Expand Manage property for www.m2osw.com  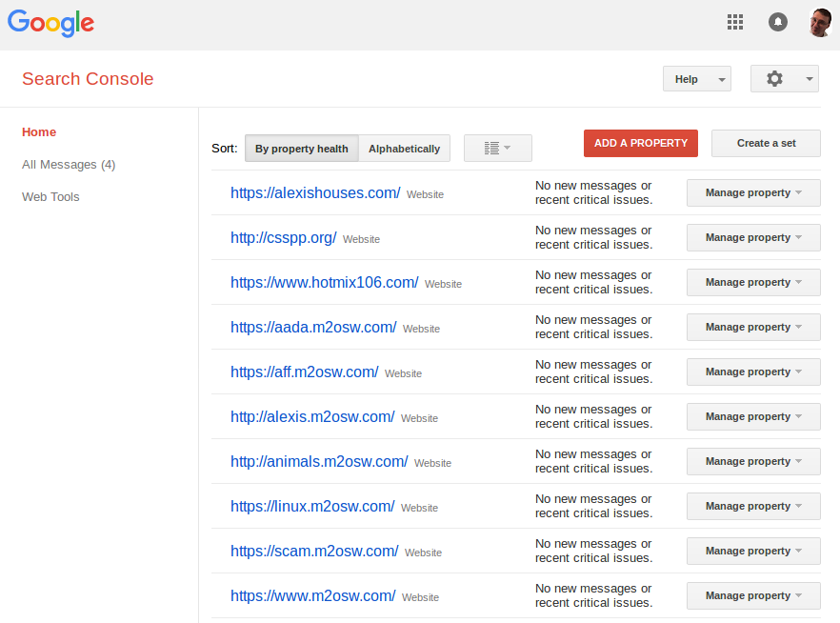753,595
